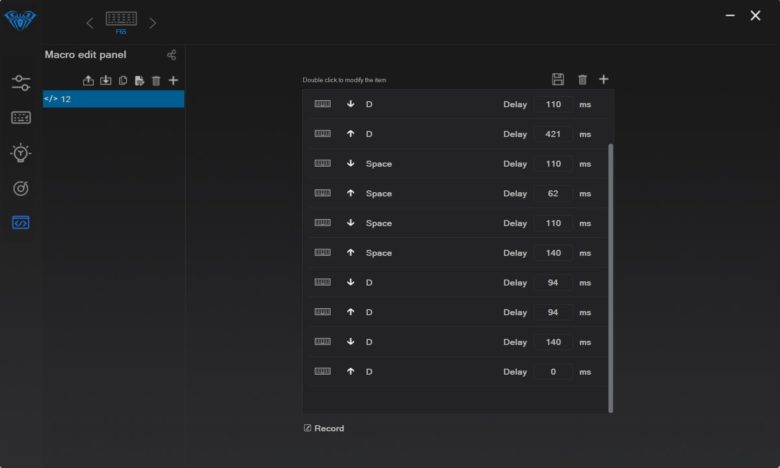Delete selected action with trash icon

point(582,80)
